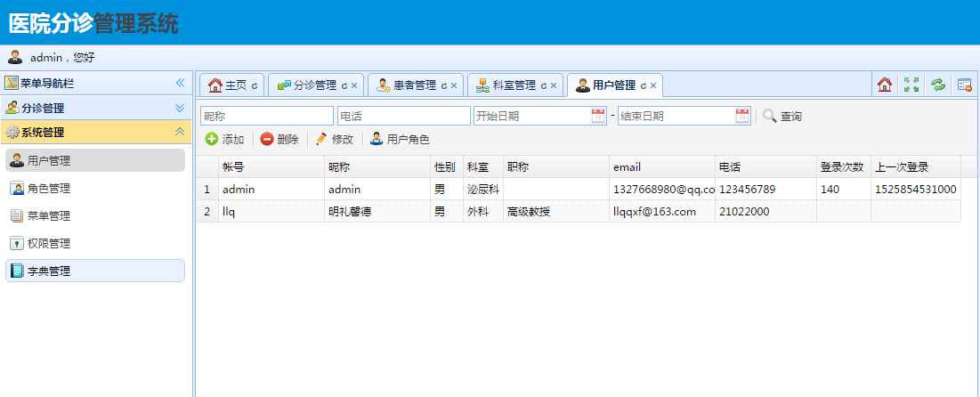Open 菜单管理 from sidebar
This screenshot has width=980, height=397.
(x=95, y=215)
